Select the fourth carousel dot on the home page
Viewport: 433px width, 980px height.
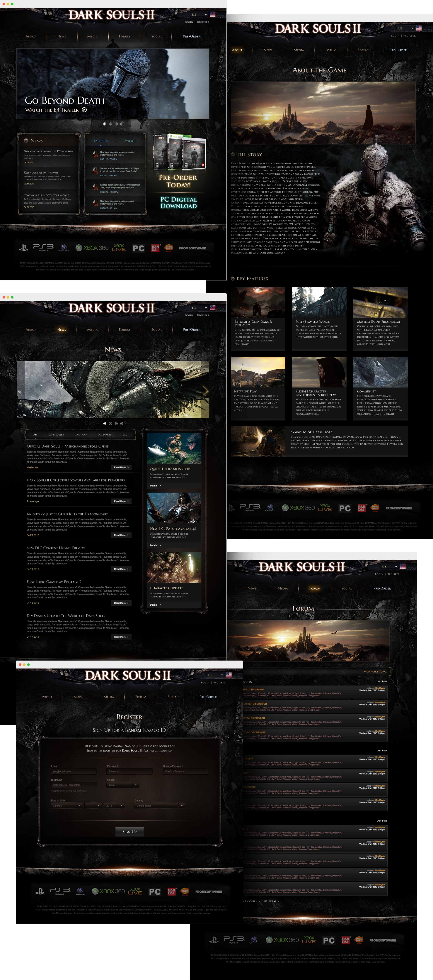122,124
